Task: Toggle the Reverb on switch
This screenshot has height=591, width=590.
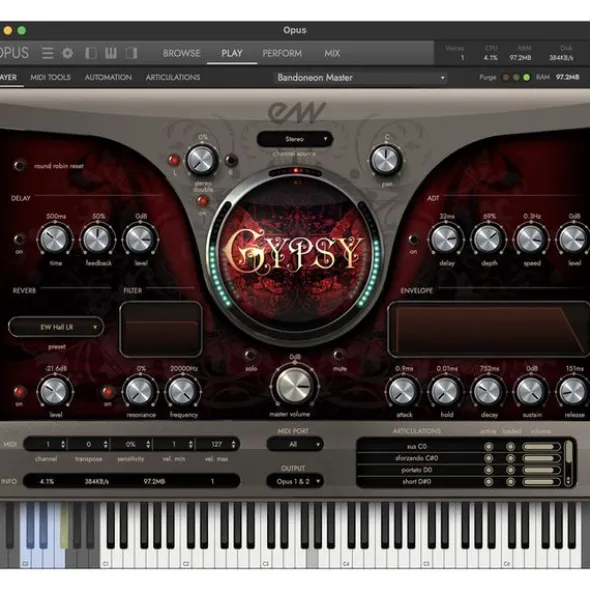Action: coord(19,392)
